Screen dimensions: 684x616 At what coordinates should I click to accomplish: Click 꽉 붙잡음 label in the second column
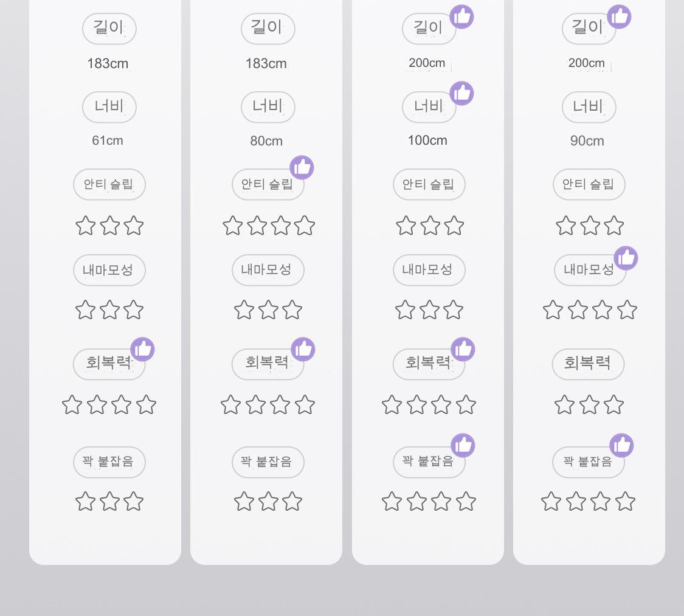tap(268, 462)
